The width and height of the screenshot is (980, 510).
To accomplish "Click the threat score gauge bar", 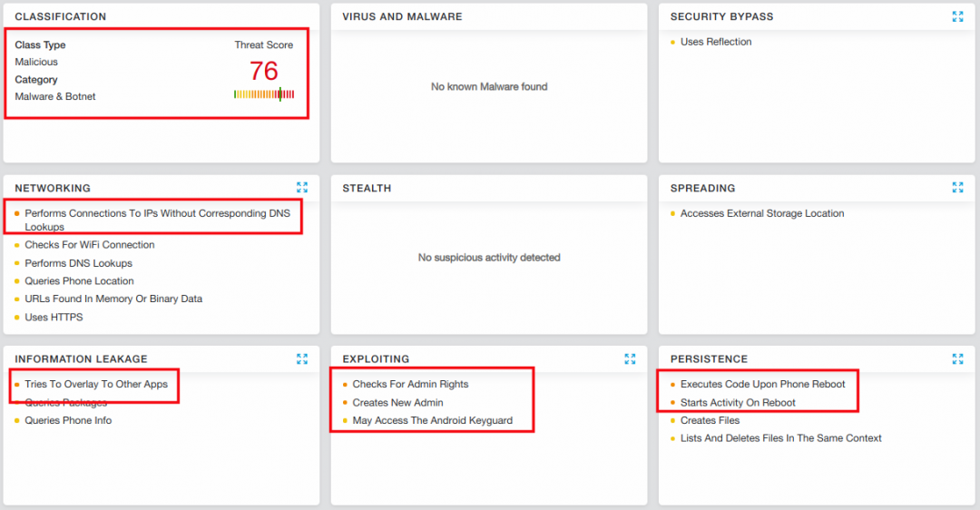I will tap(264, 93).
